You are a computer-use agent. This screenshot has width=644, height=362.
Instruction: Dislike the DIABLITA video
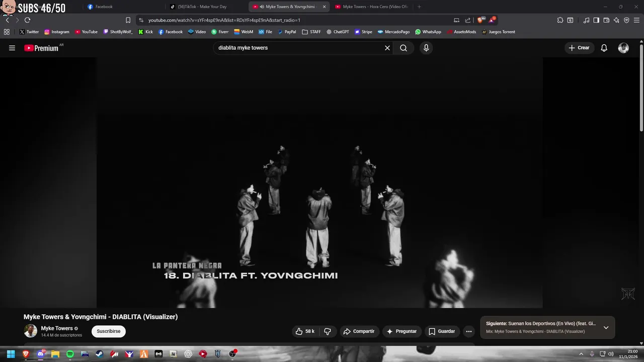(x=328, y=331)
